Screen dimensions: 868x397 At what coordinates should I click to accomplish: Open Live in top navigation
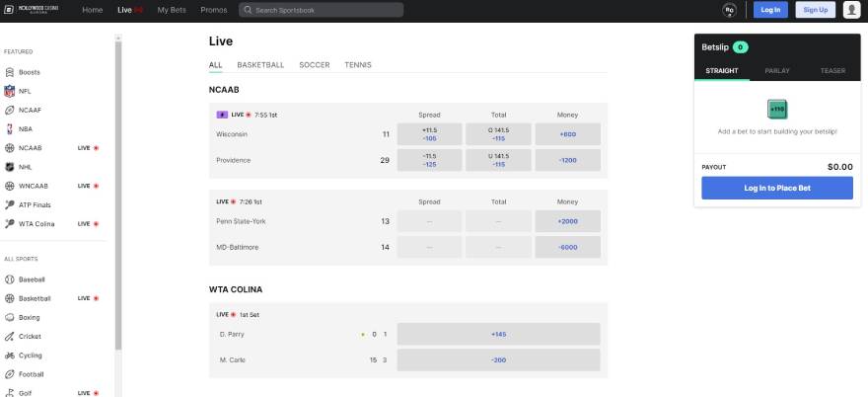(x=130, y=10)
